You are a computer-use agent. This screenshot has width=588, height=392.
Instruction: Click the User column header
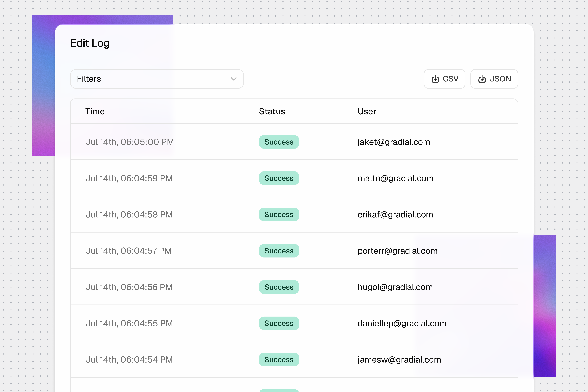point(367,111)
